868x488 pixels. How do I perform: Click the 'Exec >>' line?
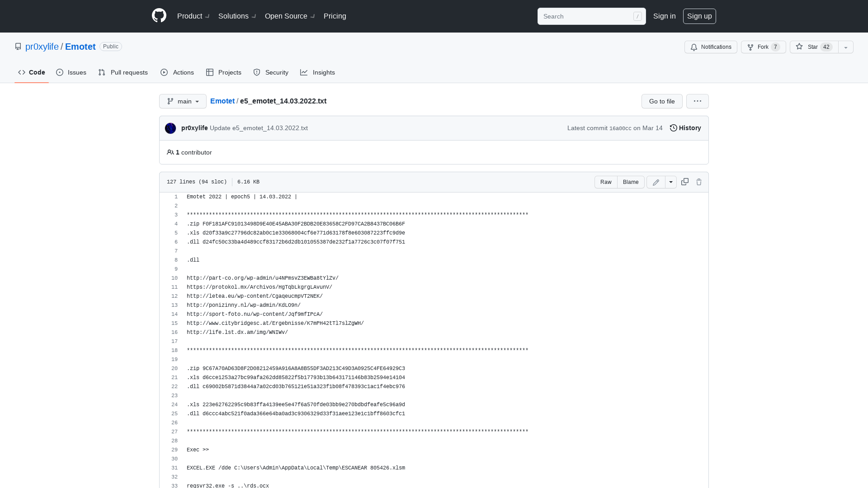198,450
